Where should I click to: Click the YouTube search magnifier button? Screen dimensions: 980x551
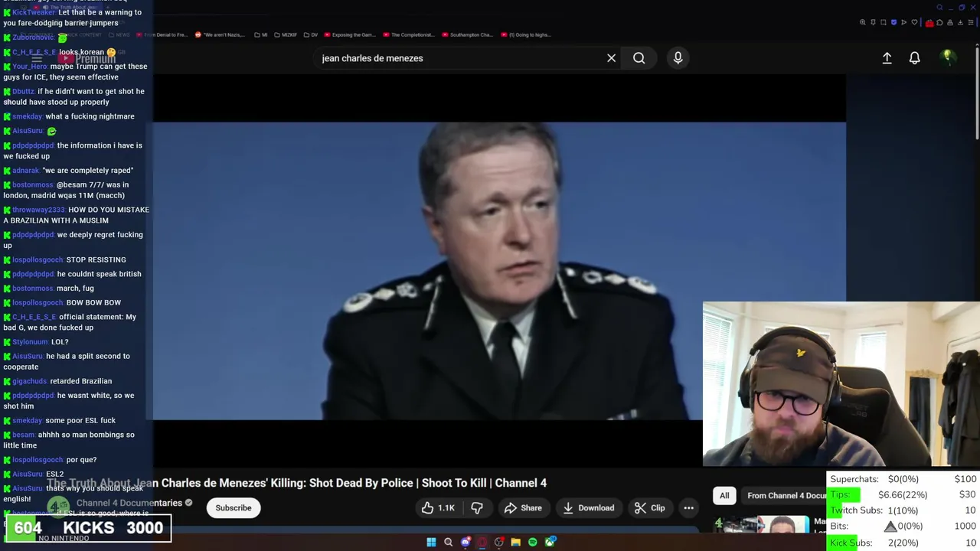(x=639, y=58)
